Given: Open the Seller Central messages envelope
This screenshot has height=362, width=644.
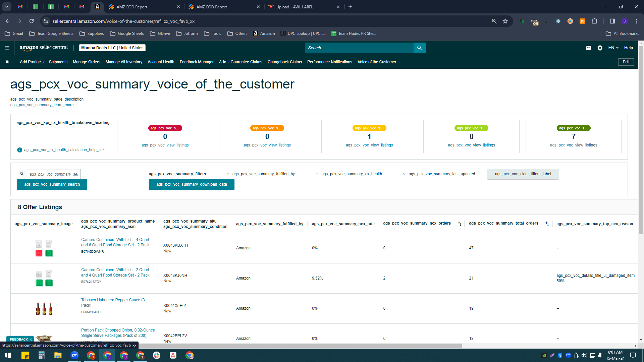Looking at the screenshot, I should tap(588, 48).
